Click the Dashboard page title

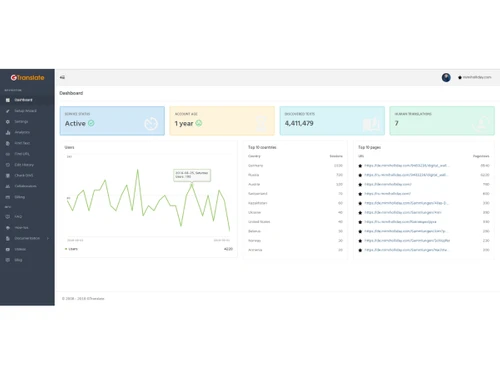[71, 93]
